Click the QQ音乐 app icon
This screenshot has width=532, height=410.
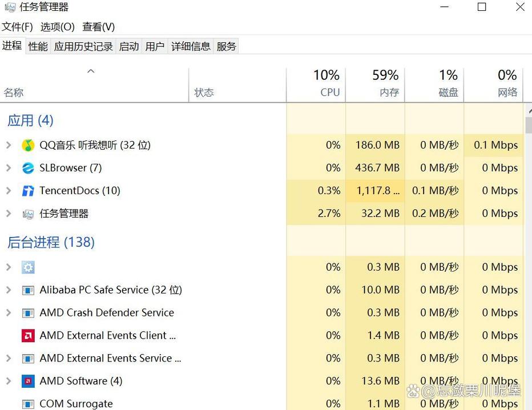[x=28, y=145]
